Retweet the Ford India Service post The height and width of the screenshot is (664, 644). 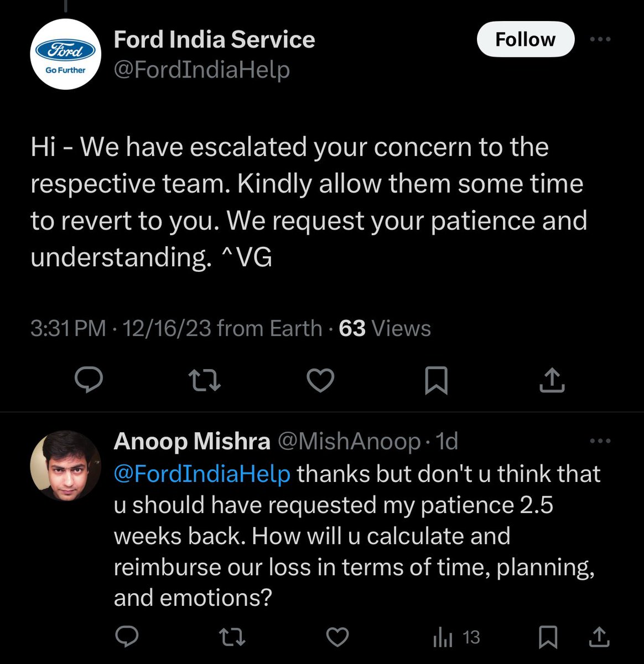pos(205,381)
